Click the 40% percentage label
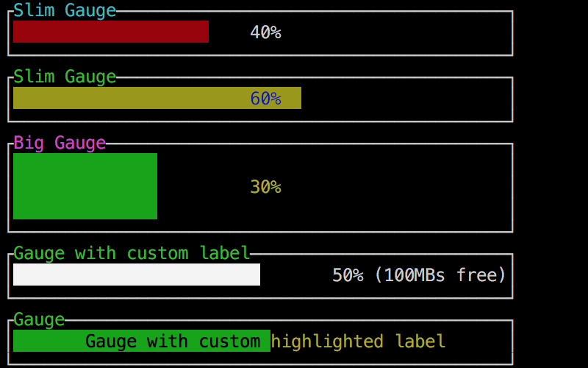 point(265,32)
